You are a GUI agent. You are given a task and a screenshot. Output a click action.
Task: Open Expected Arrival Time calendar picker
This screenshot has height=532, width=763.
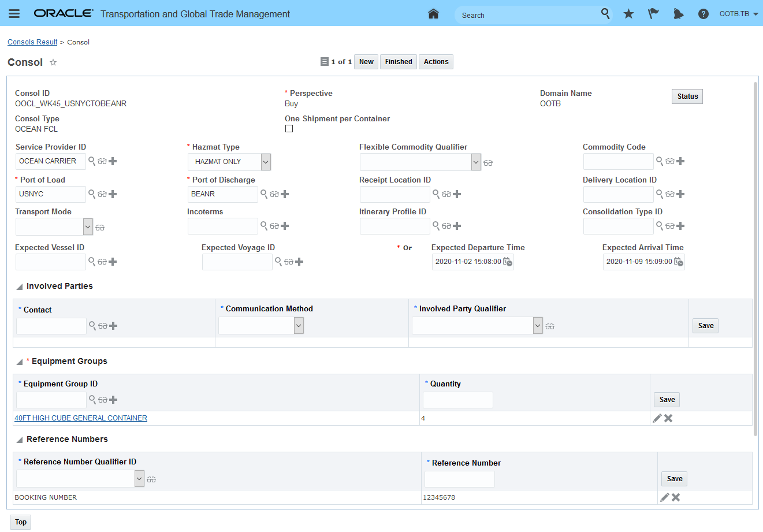click(678, 262)
